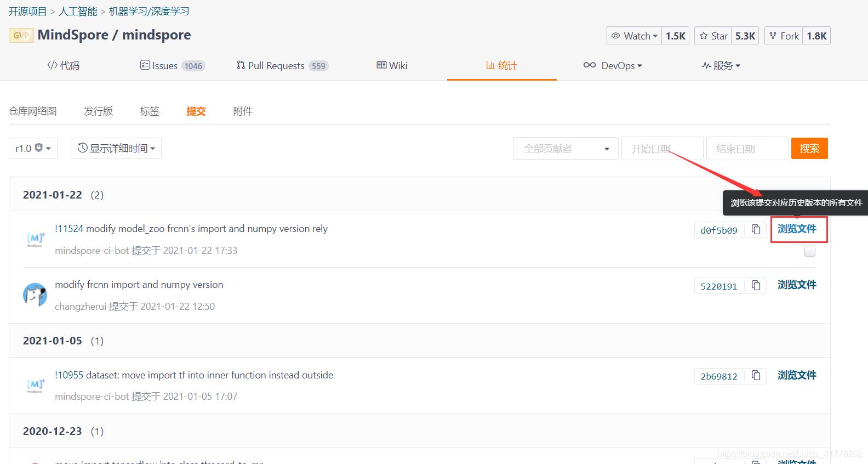Screen dimensions: 868x464
Task: Open author changzherui's profile link
Action: 81,307
